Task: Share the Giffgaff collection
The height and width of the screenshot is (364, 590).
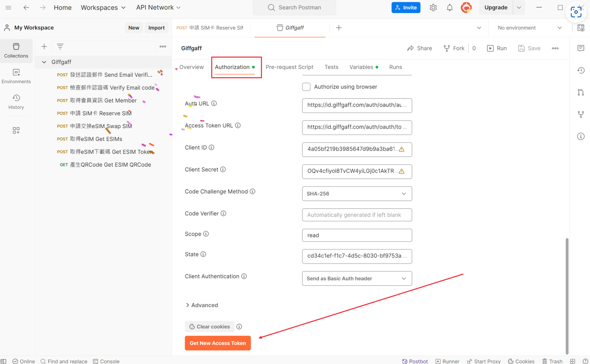Action: pyautogui.click(x=420, y=48)
